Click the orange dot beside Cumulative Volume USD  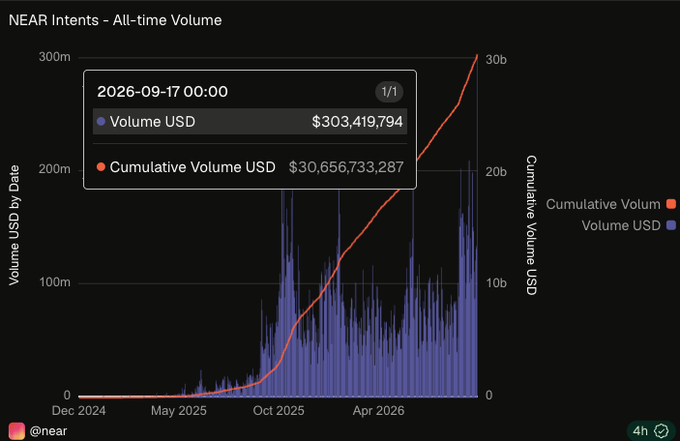tap(101, 167)
